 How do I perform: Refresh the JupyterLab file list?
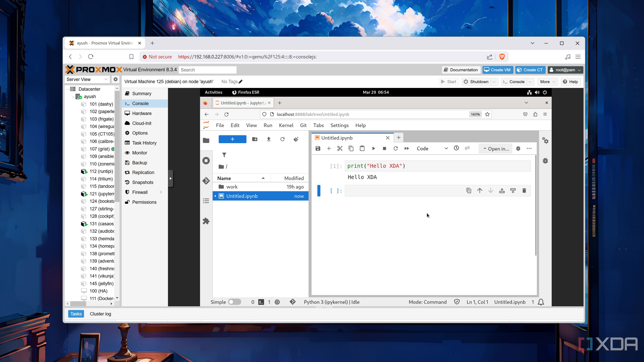click(x=282, y=139)
